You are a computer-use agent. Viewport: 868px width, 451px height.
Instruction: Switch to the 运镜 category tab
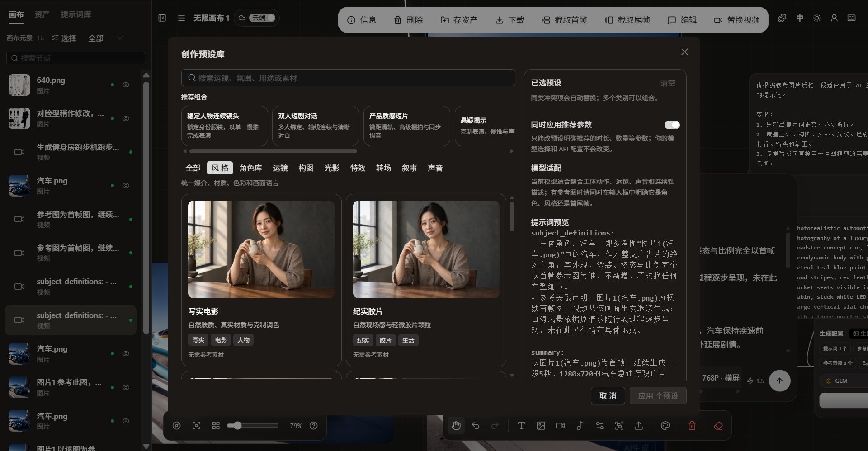tap(280, 168)
